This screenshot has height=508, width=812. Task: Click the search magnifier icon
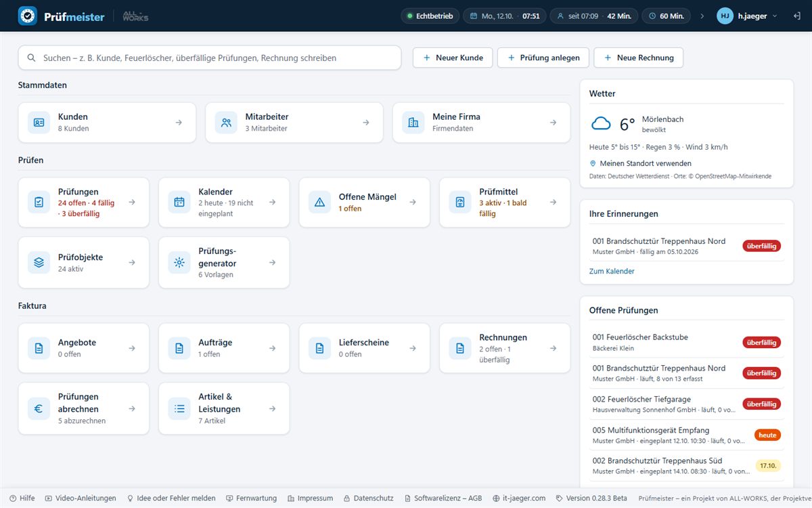pos(31,58)
